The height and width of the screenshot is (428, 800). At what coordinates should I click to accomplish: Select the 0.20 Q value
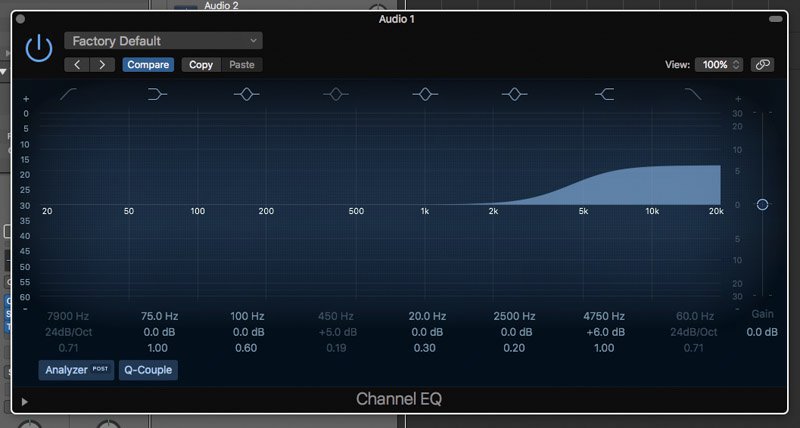coord(514,348)
